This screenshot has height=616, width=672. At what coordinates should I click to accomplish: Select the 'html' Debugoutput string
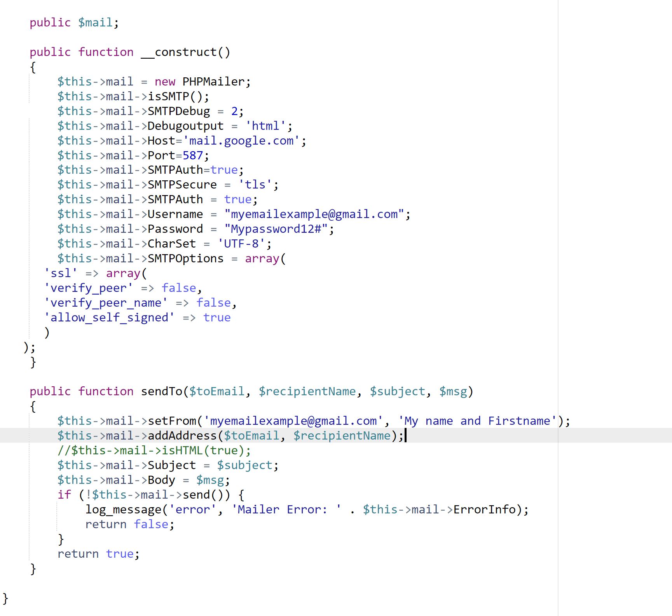pos(267,126)
